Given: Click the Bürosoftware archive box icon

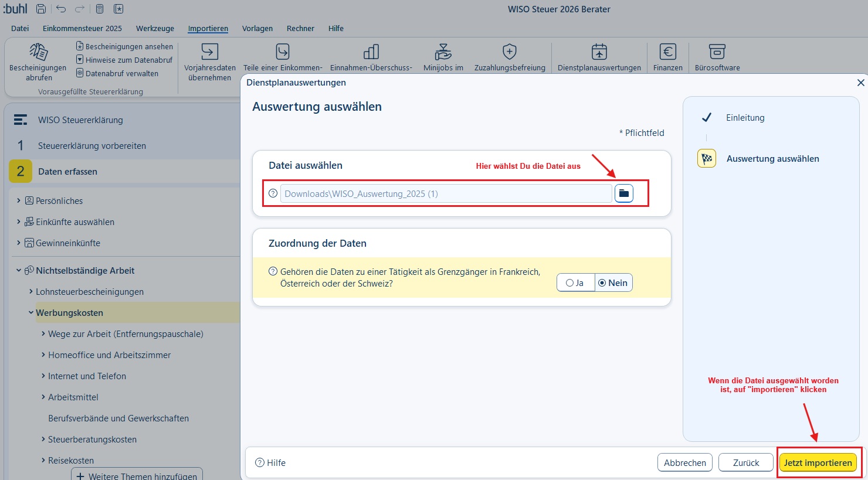Looking at the screenshot, I should pyautogui.click(x=717, y=52).
